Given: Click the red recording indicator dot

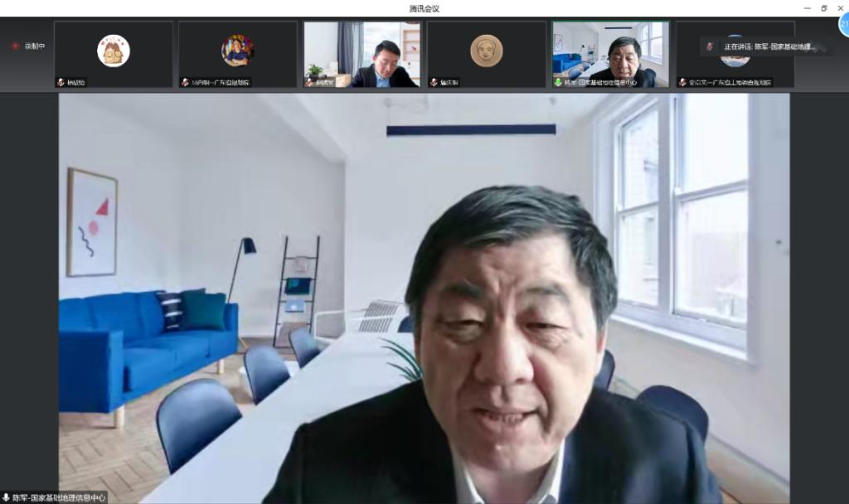Looking at the screenshot, I should click(x=15, y=46).
